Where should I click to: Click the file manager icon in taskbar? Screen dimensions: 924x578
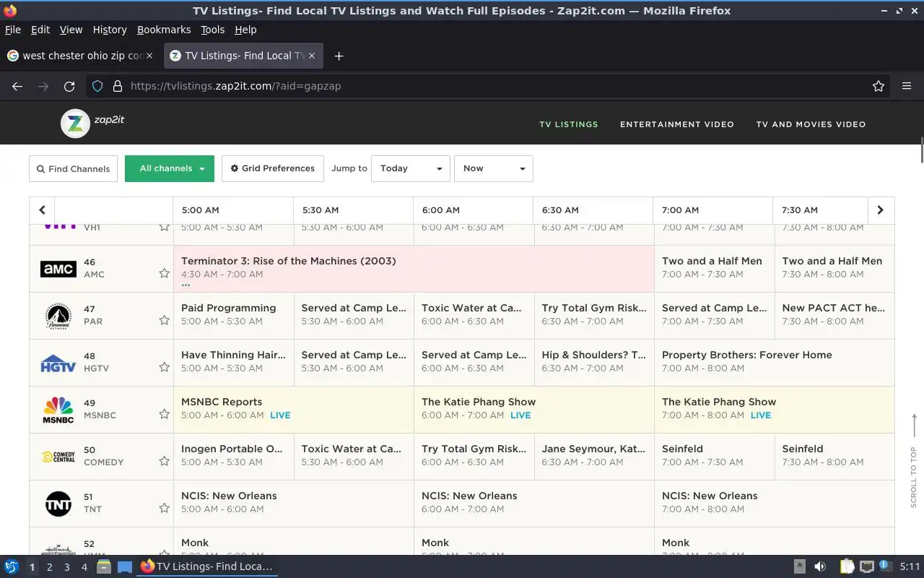(x=104, y=566)
